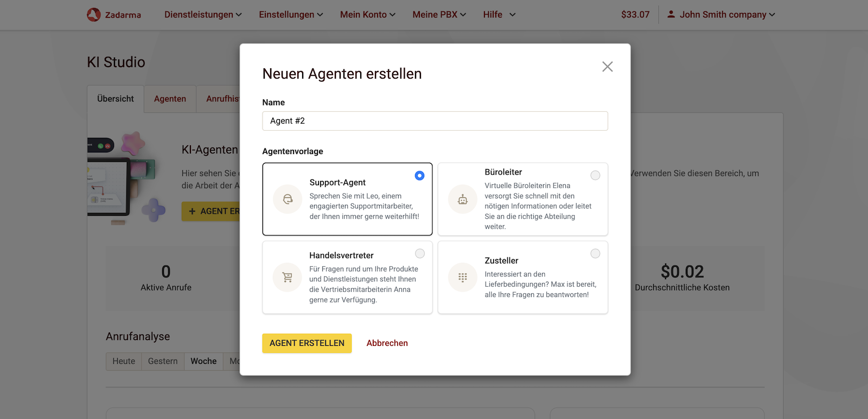Open the Hilfe dropdown menu
This screenshot has height=419, width=868.
point(499,15)
